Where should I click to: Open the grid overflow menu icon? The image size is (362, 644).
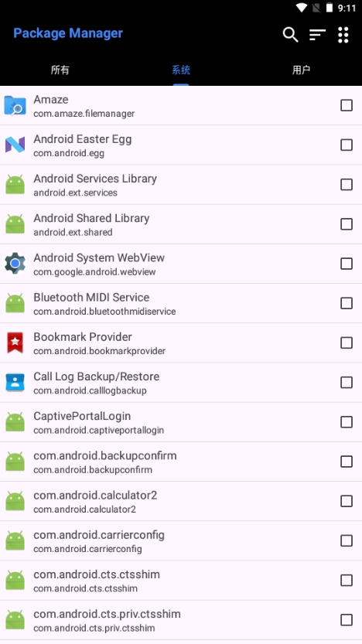pyautogui.click(x=343, y=35)
